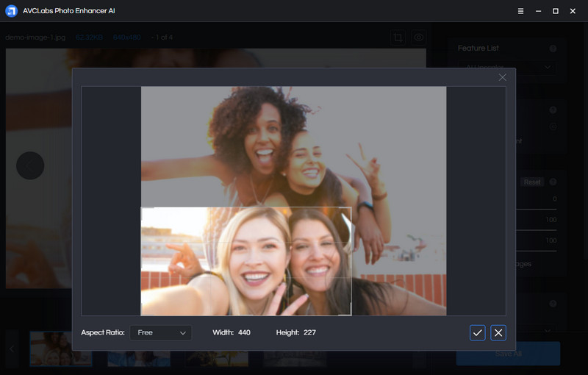Expand the model dropdown under Feature List

tap(507, 67)
